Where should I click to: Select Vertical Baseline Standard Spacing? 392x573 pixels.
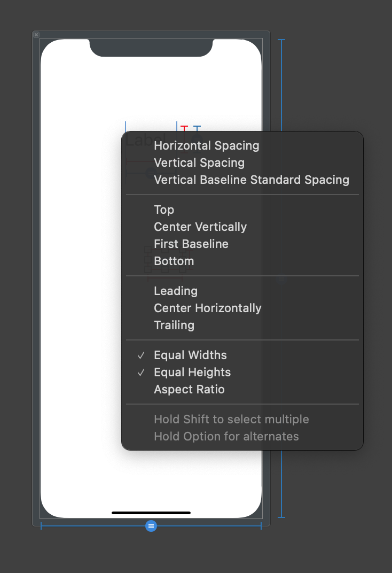point(251,180)
